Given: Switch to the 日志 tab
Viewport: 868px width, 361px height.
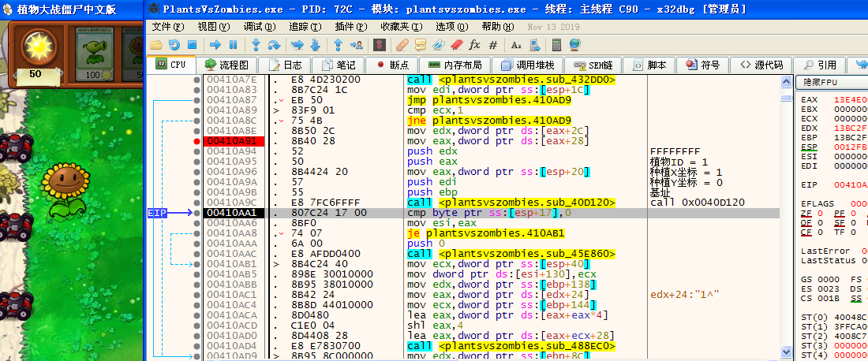Looking at the screenshot, I should tap(285, 65).
